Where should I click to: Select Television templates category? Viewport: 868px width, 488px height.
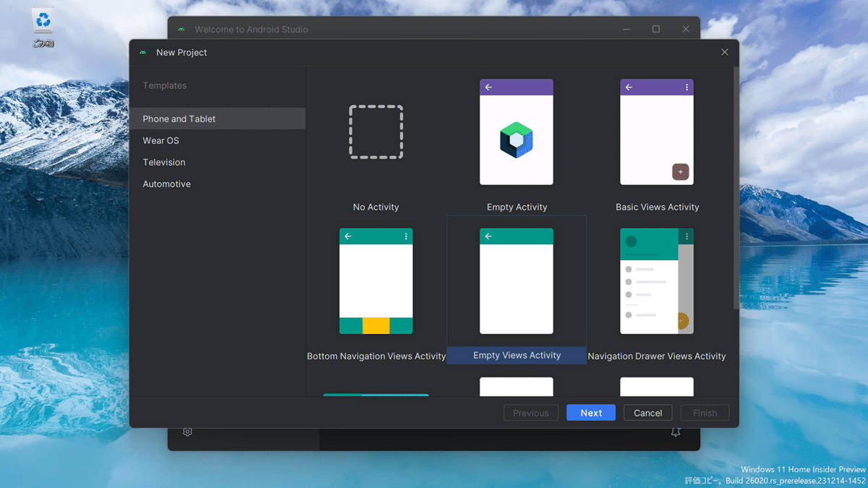point(217,162)
